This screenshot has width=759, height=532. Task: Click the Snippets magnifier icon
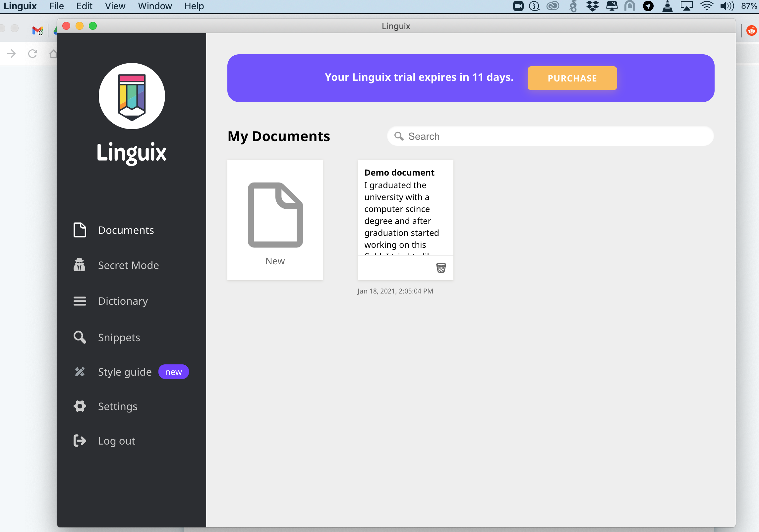click(80, 337)
